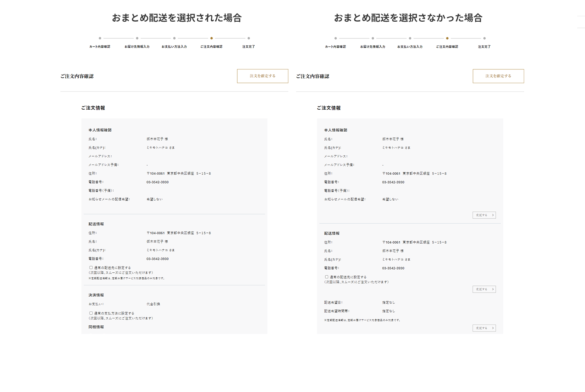This screenshot has height=392, width=585.
Task: Click 変更する below the 配送希望時間帯 note
Action: 484,328
